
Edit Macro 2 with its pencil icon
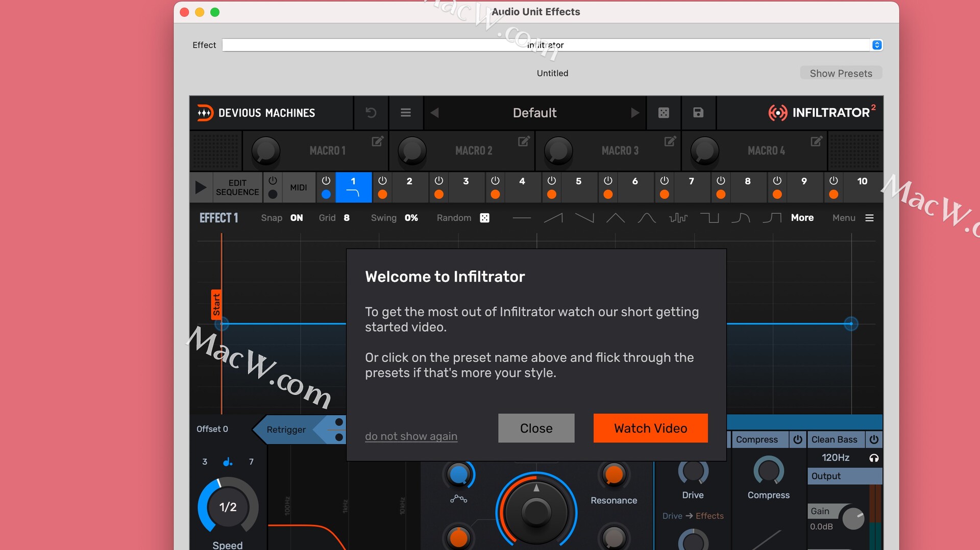[x=524, y=141]
